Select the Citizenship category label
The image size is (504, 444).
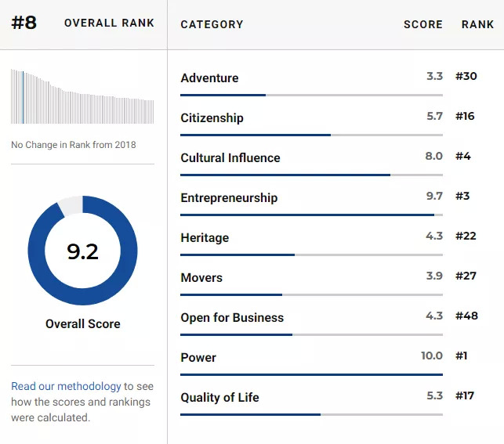click(212, 117)
